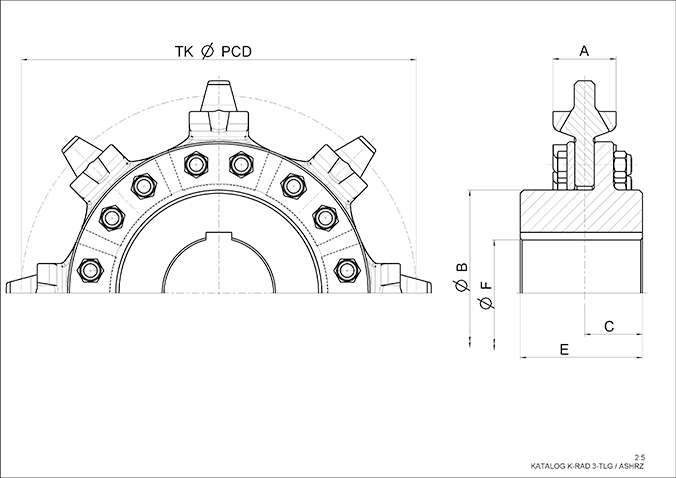The image size is (676, 478).
Task: Click the TK Ø PCD dimension label
Action: (216, 50)
